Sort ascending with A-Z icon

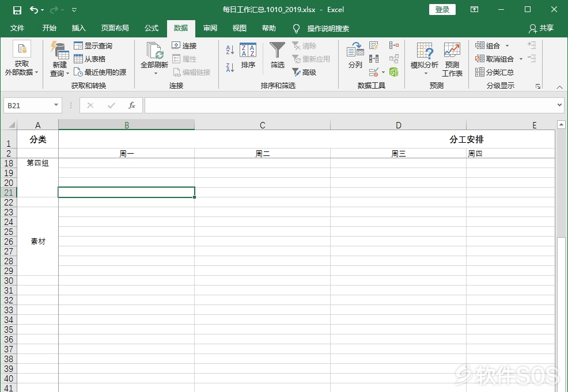pos(230,50)
